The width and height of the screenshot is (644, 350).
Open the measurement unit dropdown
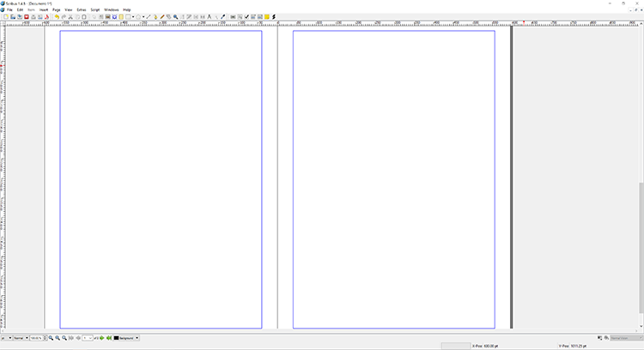click(6, 338)
